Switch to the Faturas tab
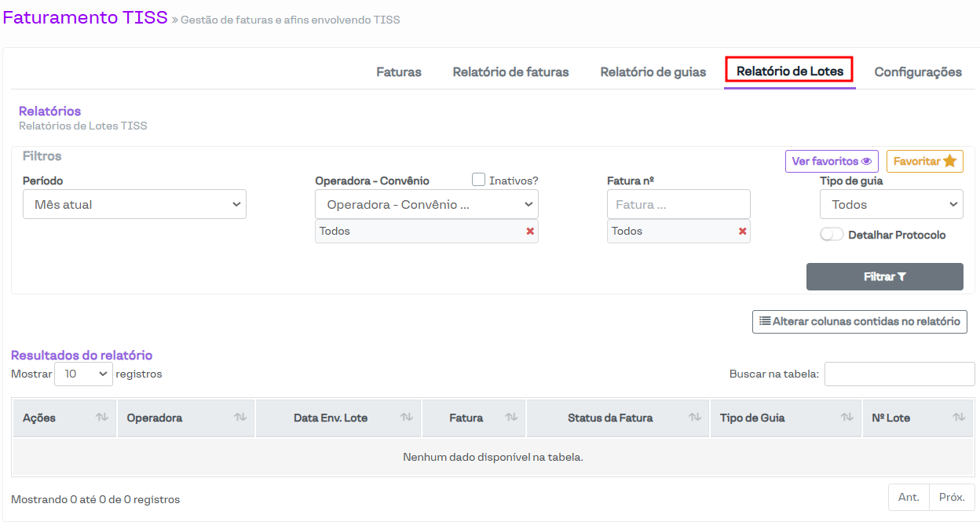This screenshot has height=522, width=980. pos(399,72)
